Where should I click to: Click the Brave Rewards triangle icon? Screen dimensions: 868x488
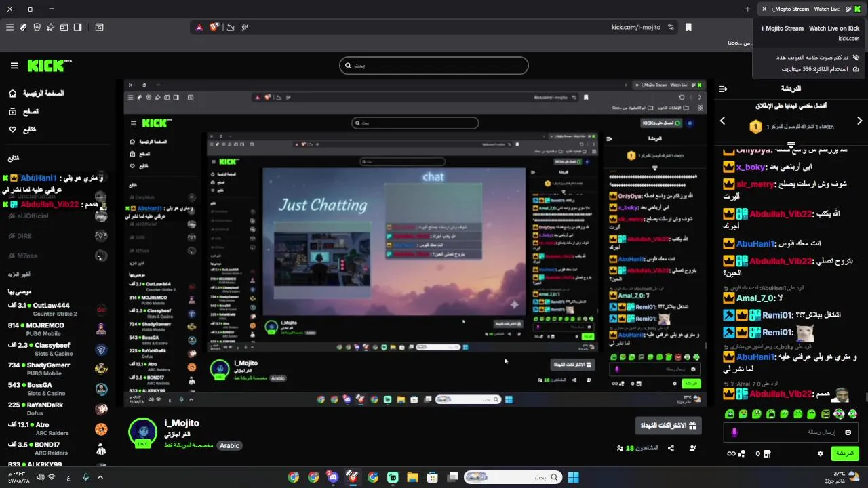pyautogui.click(x=199, y=27)
